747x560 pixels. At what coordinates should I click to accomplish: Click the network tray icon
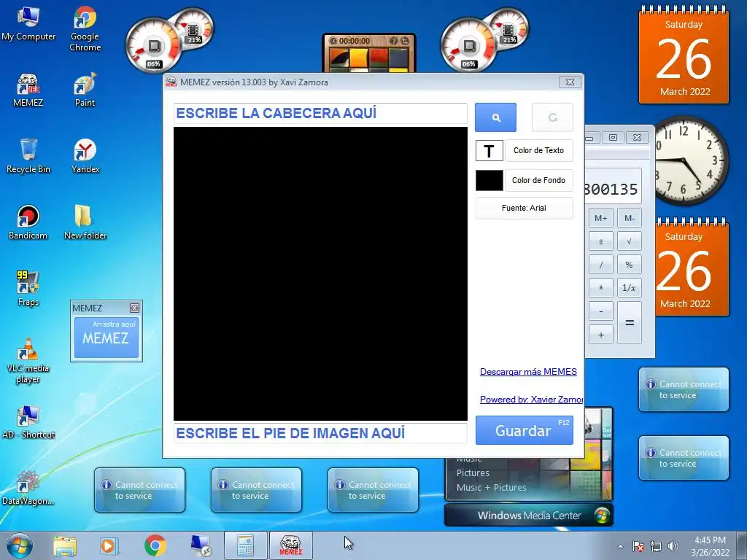656,546
